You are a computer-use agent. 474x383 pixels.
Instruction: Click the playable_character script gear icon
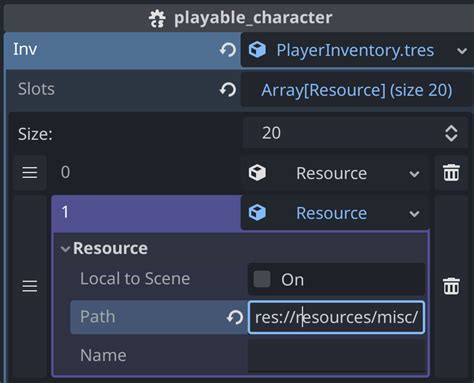[x=157, y=18]
